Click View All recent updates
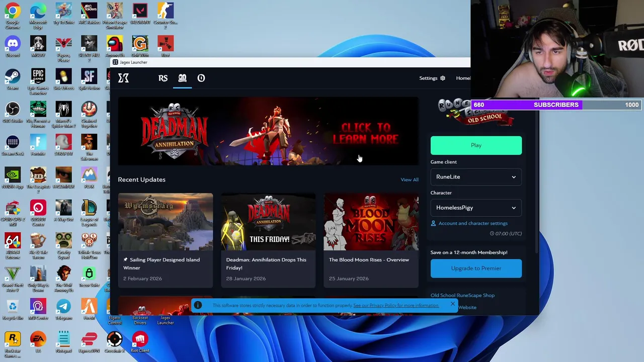 (x=409, y=179)
